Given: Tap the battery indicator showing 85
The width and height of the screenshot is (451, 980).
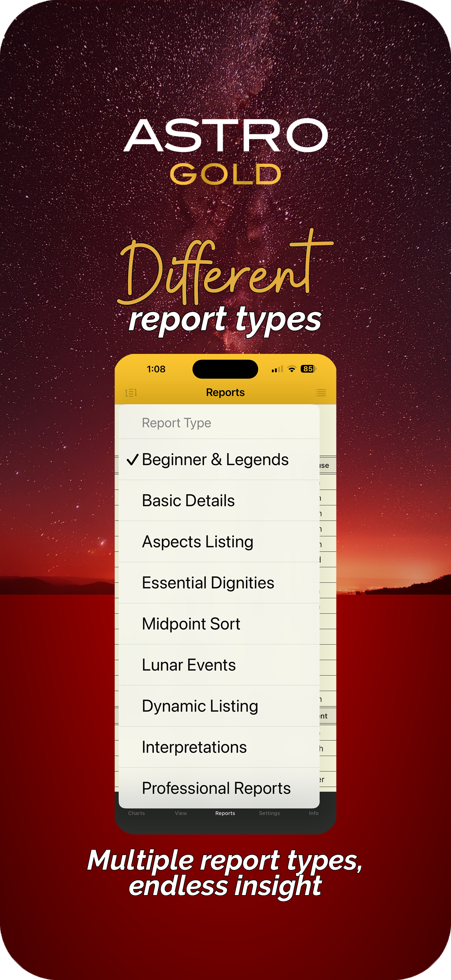Looking at the screenshot, I should pyautogui.click(x=309, y=369).
